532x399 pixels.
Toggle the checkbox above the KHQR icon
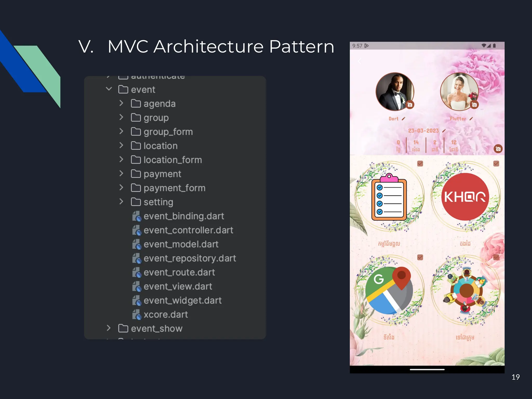pyautogui.click(x=496, y=163)
